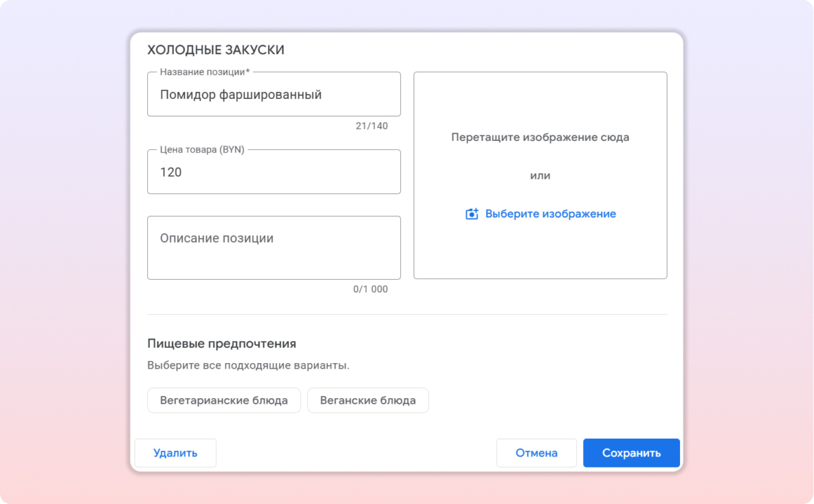Image resolution: width=814 pixels, height=504 pixels.
Task: Click the Перетащите изображение сюда text
Action: pyautogui.click(x=540, y=138)
